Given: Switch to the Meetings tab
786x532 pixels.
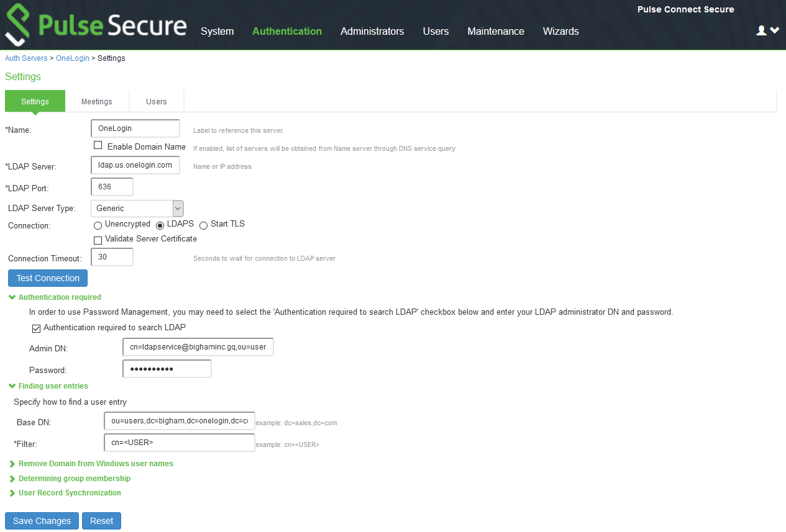Looking at the screenshot, I should (x=97, y=101).
